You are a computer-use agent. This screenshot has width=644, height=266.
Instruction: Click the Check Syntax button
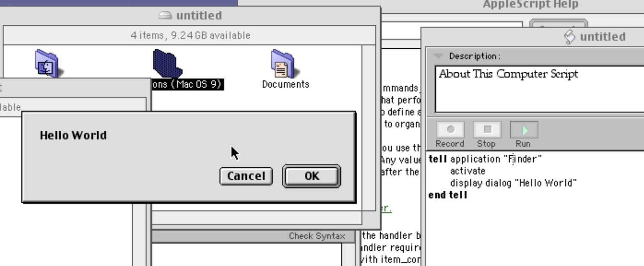click(316, 236)
